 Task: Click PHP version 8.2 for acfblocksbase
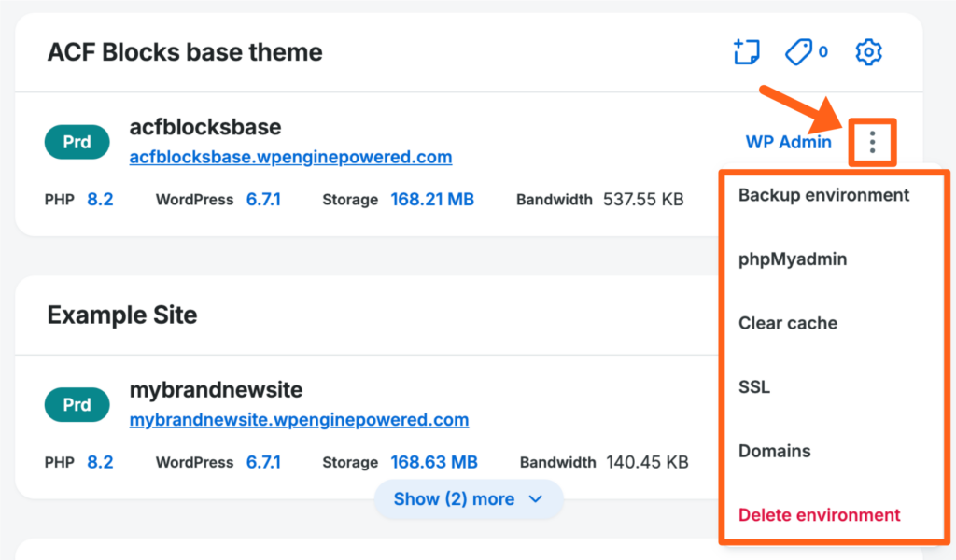tap(100, 200)
